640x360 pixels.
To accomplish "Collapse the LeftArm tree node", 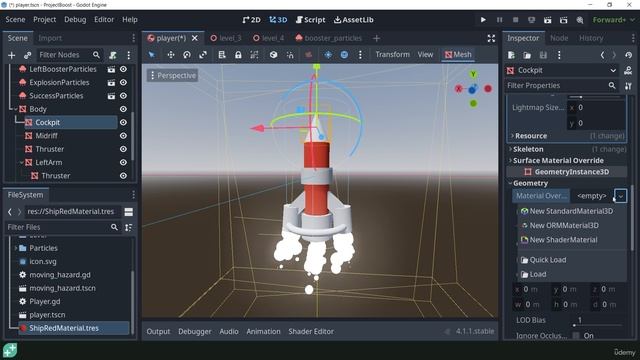I will [22, 162].
